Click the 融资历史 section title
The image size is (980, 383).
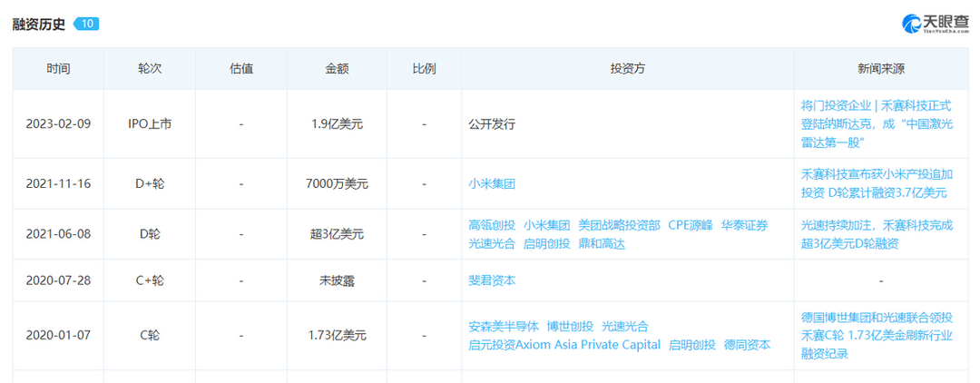pyautogui.click(x=40, y=24)
